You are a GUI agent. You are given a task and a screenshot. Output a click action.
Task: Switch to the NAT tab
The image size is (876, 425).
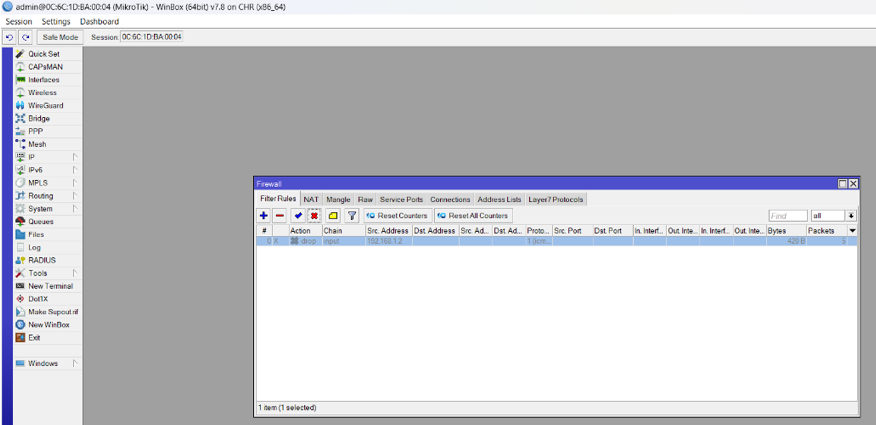click(x=311, y=200)
